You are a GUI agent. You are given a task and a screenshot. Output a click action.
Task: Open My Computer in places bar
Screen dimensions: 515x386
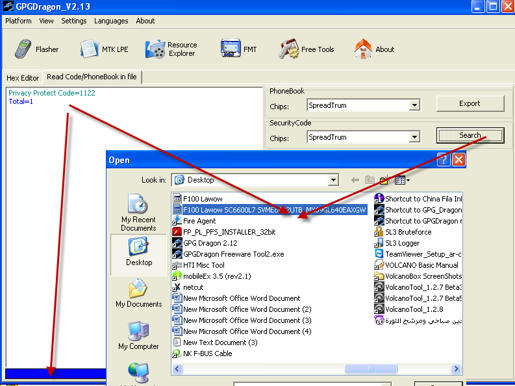pyautogui.click(x=138, y=336)
